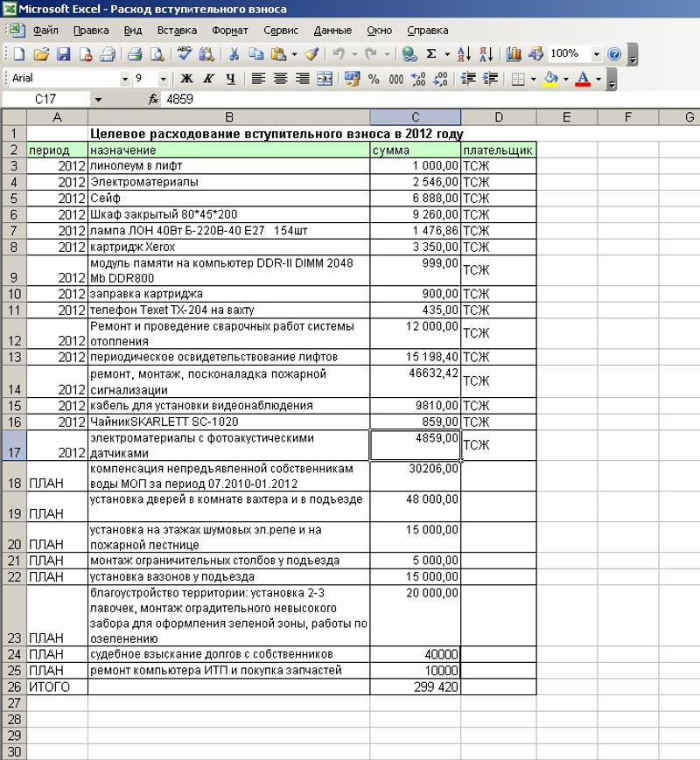Open the Данные menu
700x760 pixels.
[x=332, y=30]
